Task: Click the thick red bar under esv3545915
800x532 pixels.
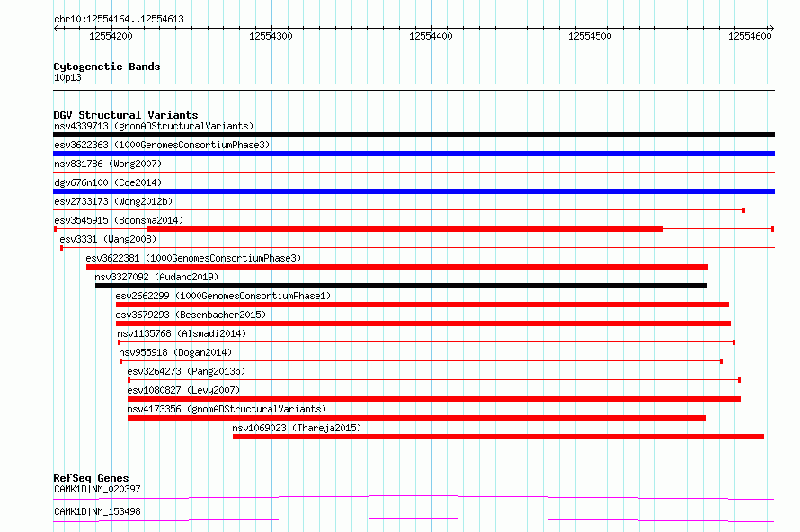Action: (404, 229)
